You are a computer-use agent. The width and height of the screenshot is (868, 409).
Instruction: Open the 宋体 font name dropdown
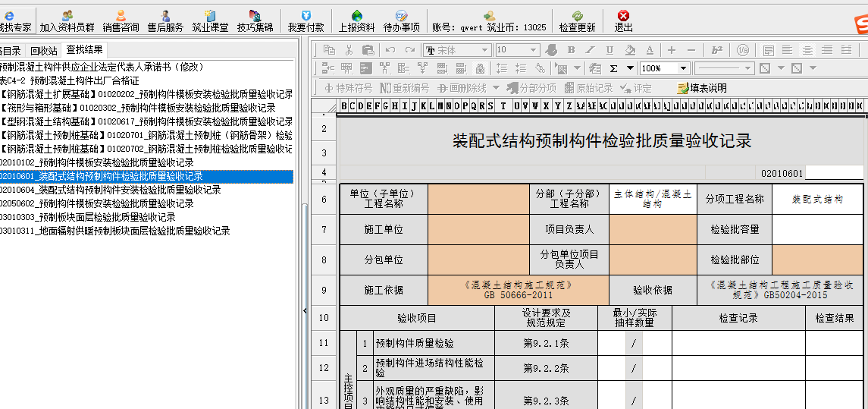coord(486,50)
